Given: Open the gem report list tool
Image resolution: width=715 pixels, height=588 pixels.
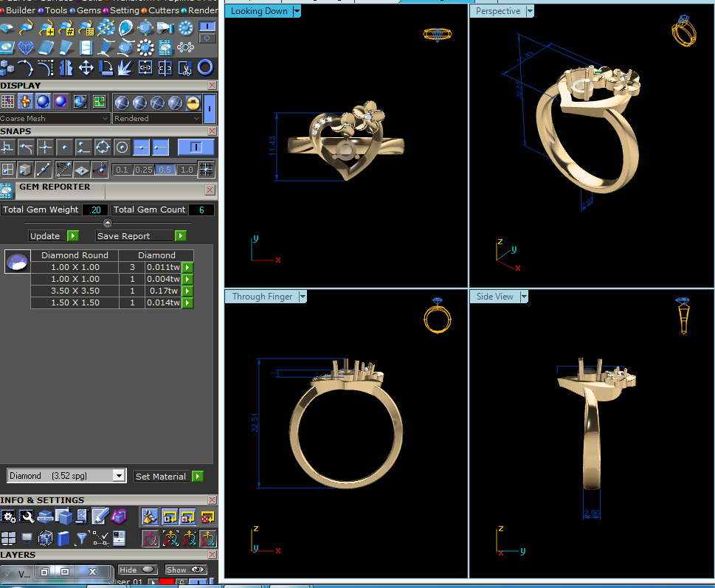Looking at the screenshot, I should pyautogui.click(x=165, y=47).
